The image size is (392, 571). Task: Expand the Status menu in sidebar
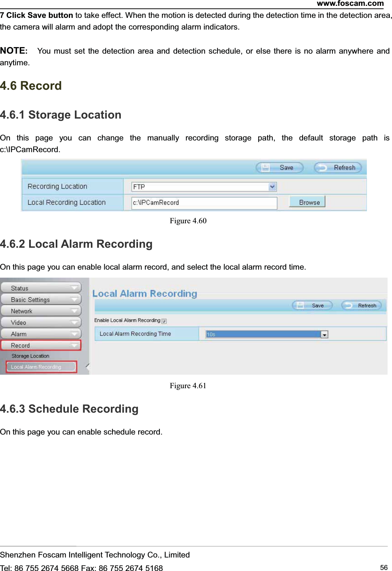pos(41,288)
